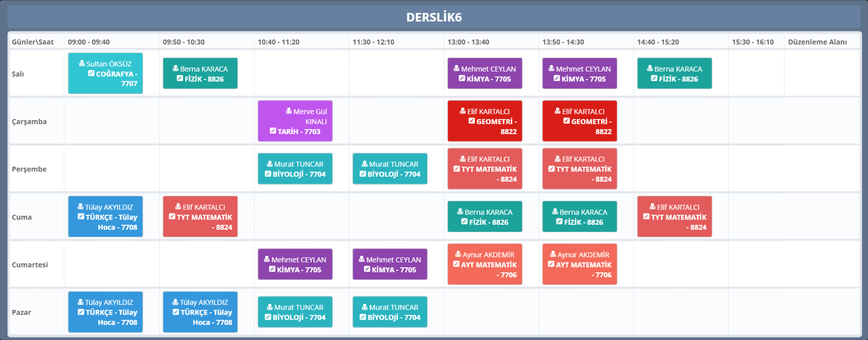Select the Çarşamba day row label
The image size is (868, 340).
pos(29,122)
